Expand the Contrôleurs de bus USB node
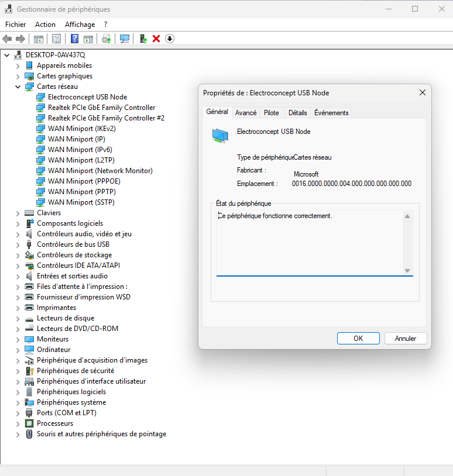Screen dimensions: 453x476 (18, 244)
